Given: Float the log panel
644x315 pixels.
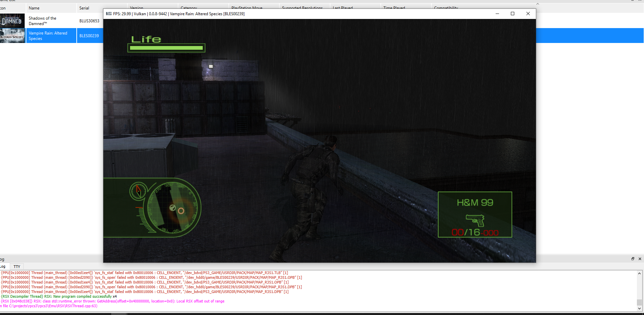Looking at the screenshot, I should pos(633,259).
